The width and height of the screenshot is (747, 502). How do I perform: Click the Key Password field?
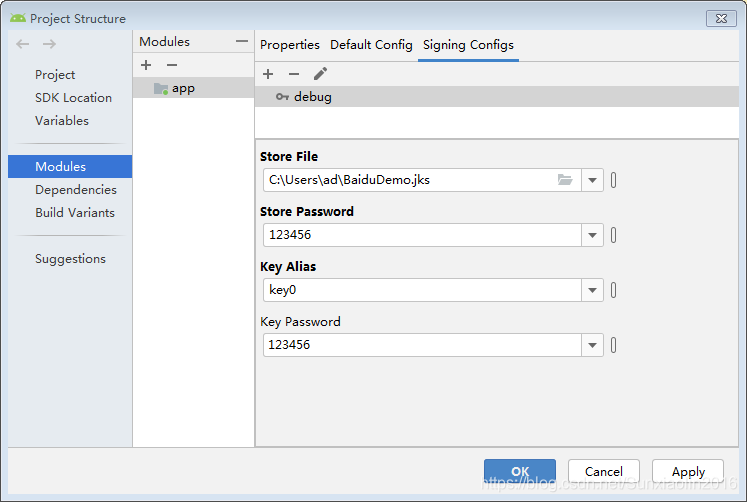[x=422, y=345]
